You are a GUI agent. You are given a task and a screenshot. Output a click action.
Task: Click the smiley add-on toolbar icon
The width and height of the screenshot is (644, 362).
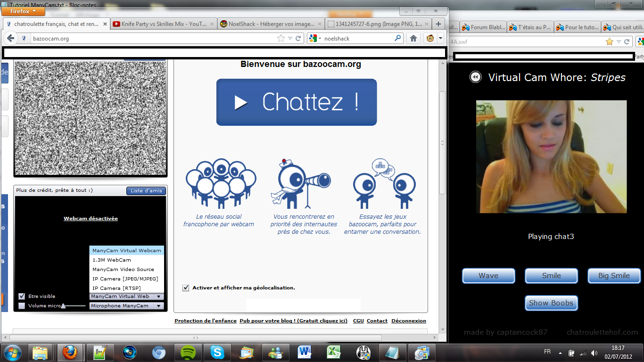(x=430, y=38)
